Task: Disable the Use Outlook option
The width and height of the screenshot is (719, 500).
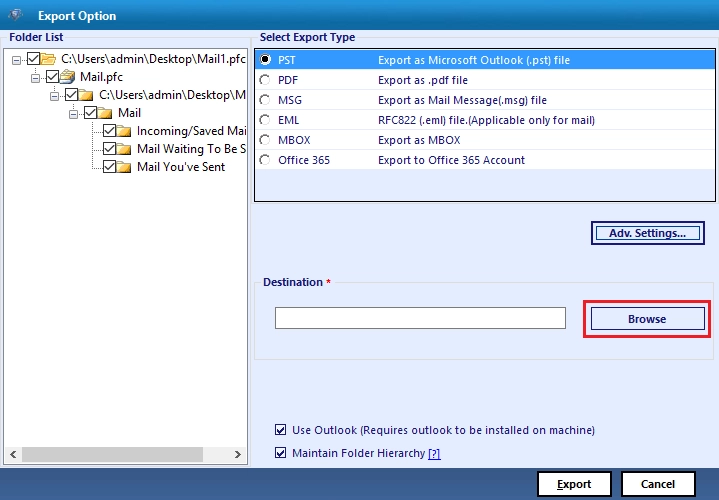Action: [280, 430]
